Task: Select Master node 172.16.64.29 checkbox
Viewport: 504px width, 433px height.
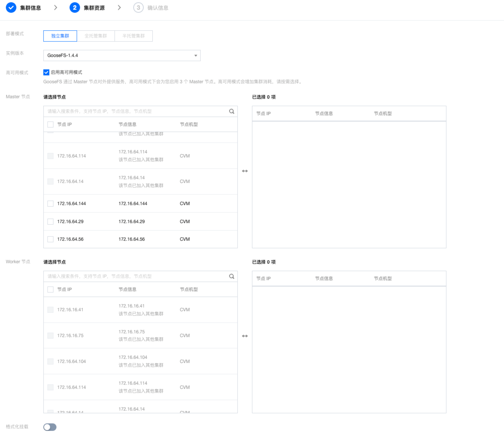Action: (50, 221)
